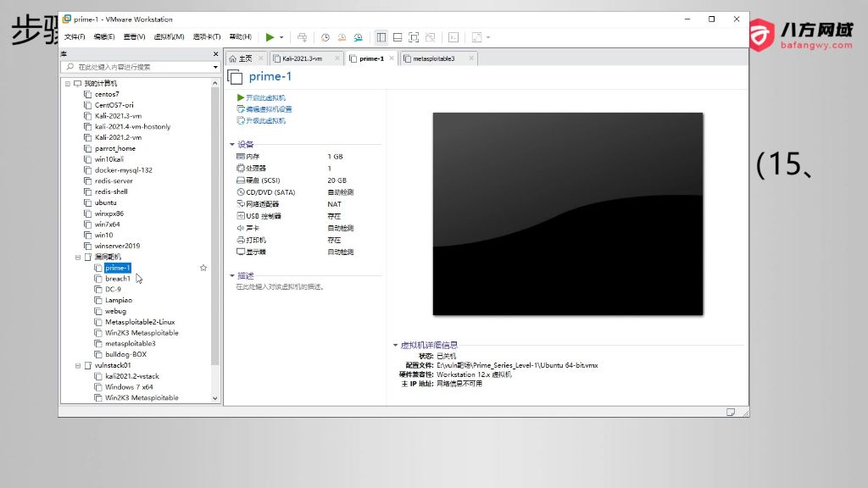Click the take snapshot clock icon
Image resolution: width=868 pixels, height=488 pixels.
pos(325,37)
